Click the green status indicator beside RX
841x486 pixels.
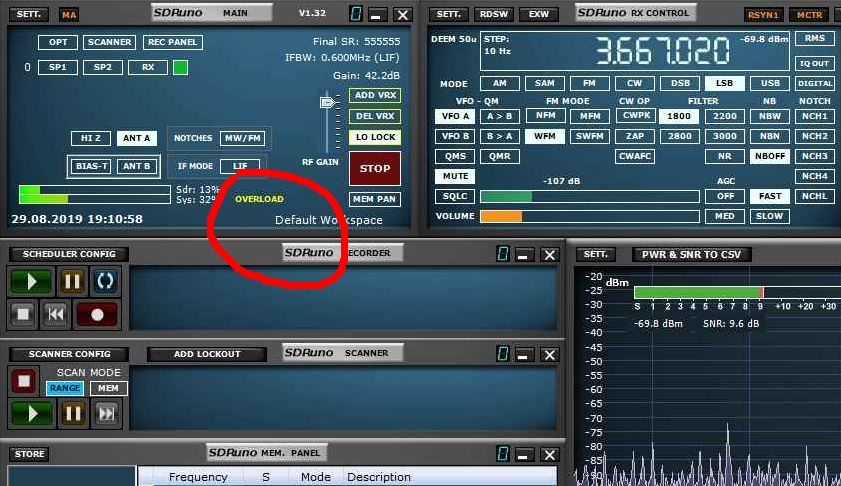[180, 68]
